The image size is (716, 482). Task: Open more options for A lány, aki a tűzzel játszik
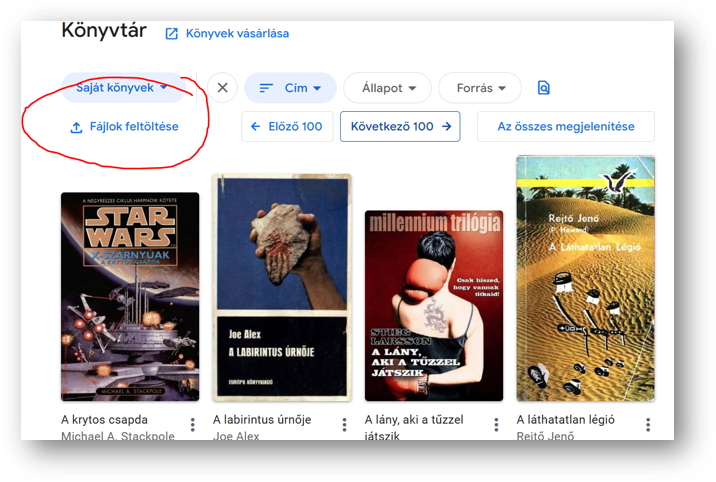(496, 424)
